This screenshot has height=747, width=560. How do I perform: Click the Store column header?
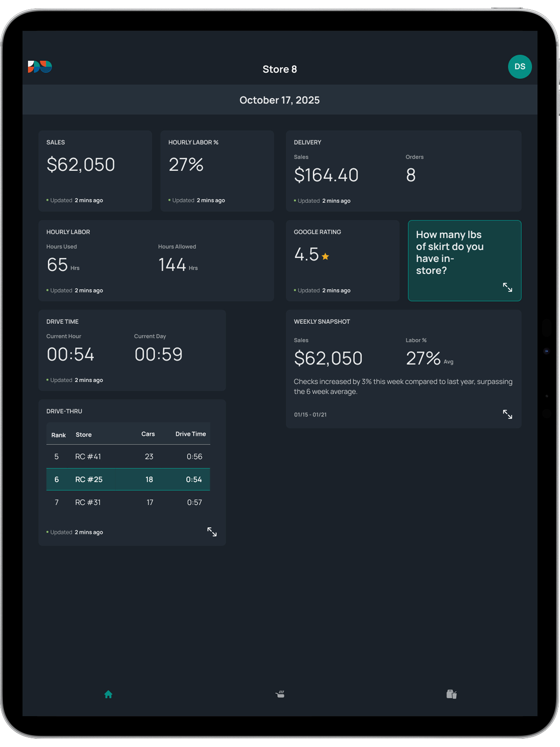[83, 435]
